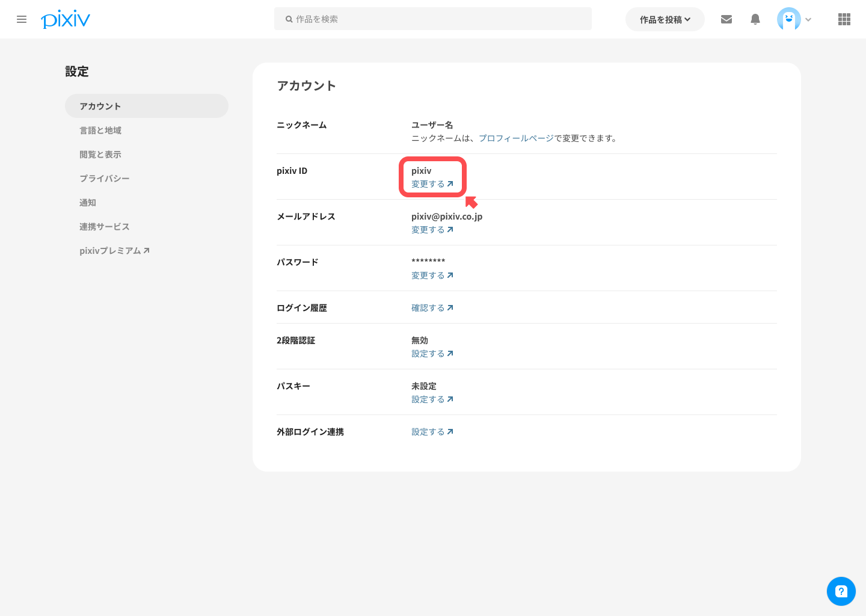Screen dimensions: 866x616
Task: Click the ログイン履歴 row label
Action: 302,308
